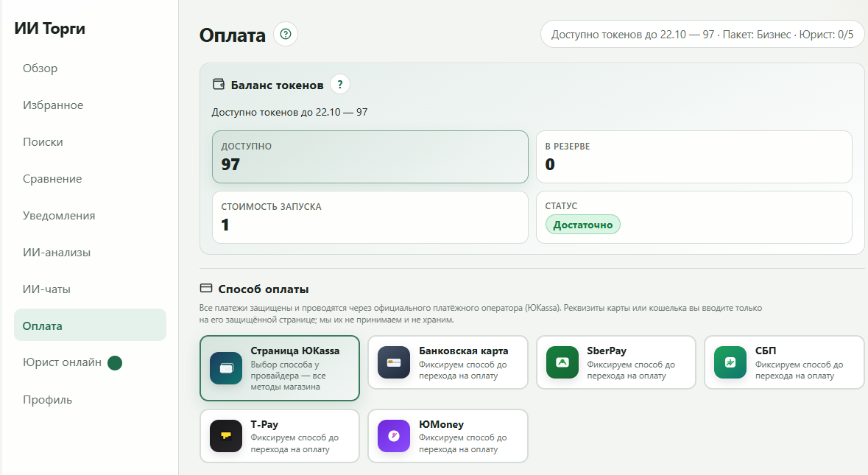Viewport: 868px width, 475px height.
Task: Click the Доступно 97 card
Action: click(370, 157)
